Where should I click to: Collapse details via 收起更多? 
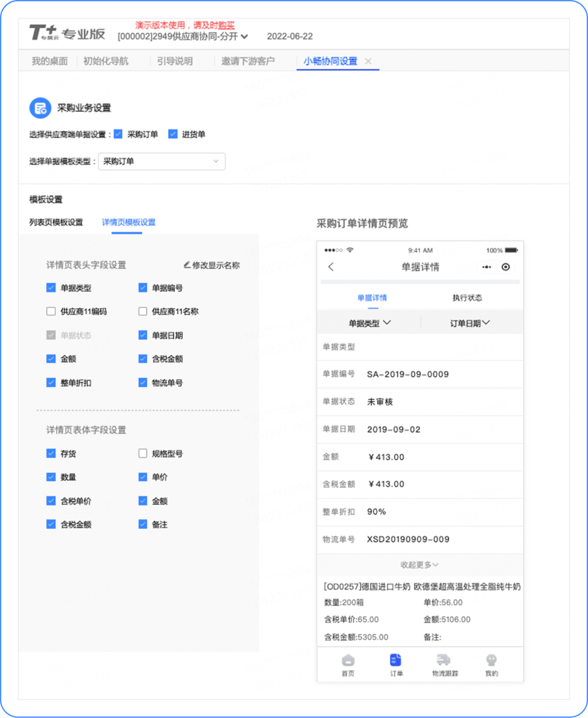click(x=420, y=565)
